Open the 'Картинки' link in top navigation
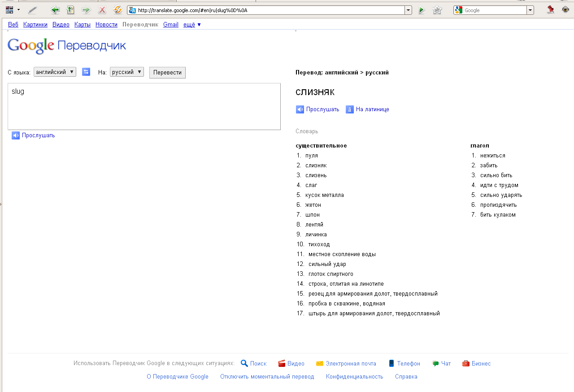Viewport: 574px width, 392px height. tap(35, 25)
